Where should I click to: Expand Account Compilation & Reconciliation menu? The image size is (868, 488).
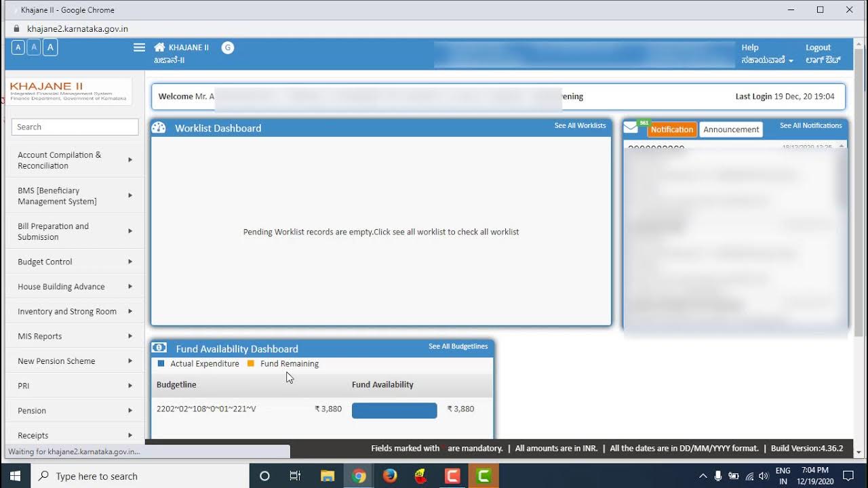pos(75,160)
